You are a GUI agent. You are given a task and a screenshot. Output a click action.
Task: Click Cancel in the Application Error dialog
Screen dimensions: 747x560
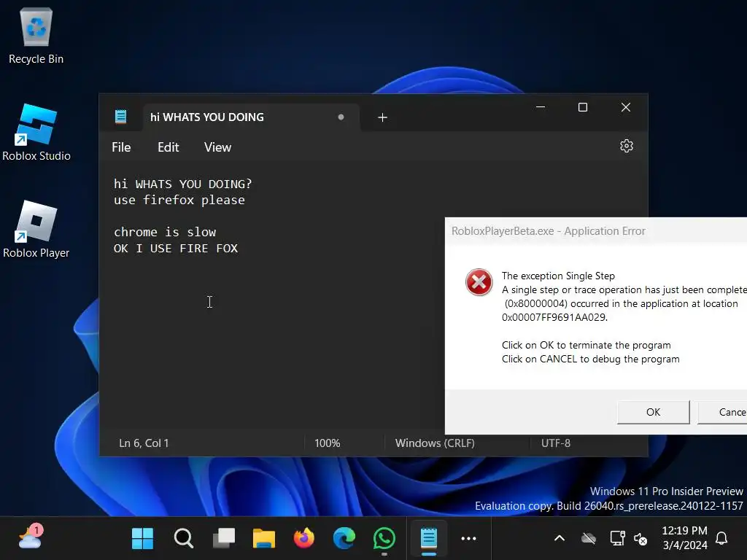click(x=723, y=412)
